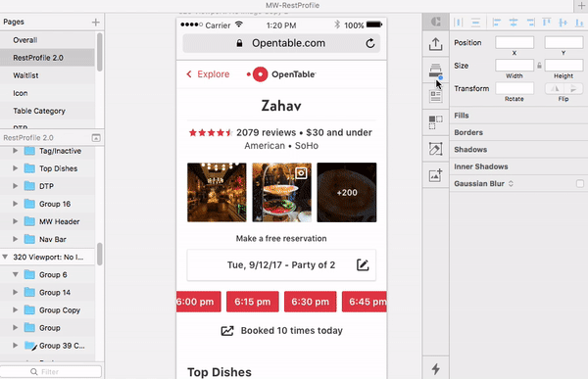Expand the MW Header group
This screenshot has width=588, height=379.
(16, 221)
